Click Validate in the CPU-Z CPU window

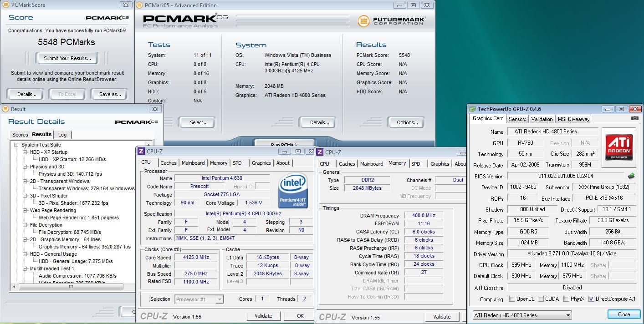[x=263, y=316]
